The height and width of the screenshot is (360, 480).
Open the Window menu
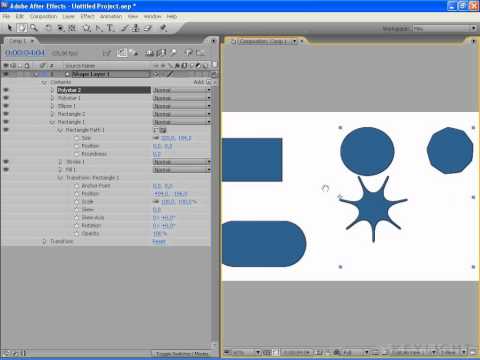pos(152,16)
